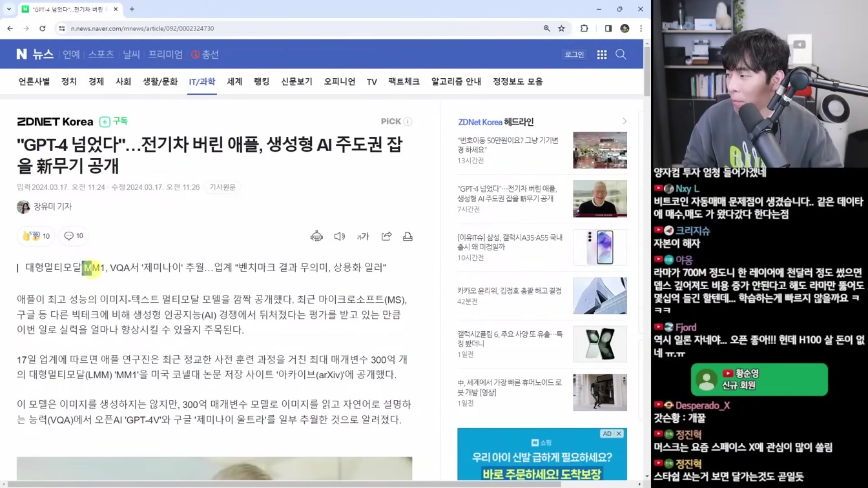Screen dimensions: 868x488
Task: Select the 세계 tab
Action: pos(234,82)
